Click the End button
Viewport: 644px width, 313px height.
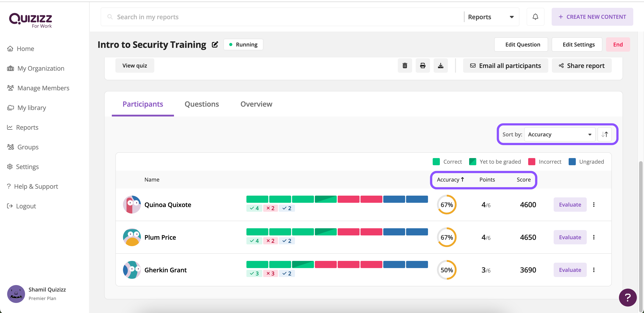(618, 44)
